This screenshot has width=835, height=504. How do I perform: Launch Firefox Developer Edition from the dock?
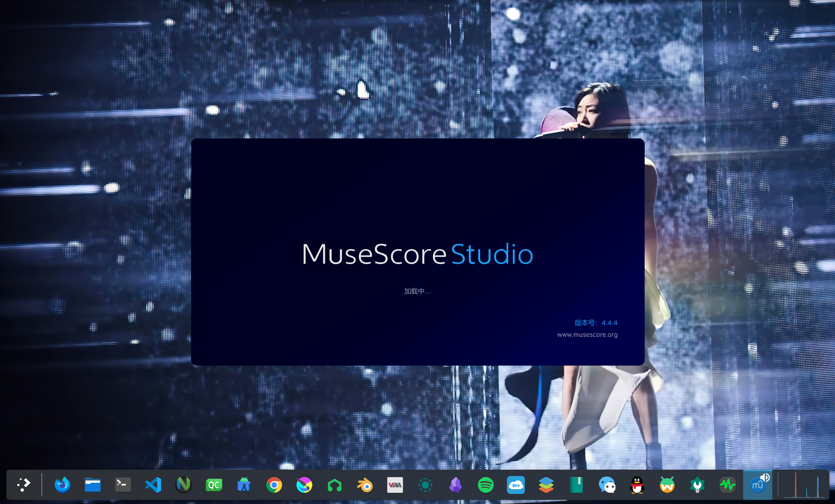(62, 485)
